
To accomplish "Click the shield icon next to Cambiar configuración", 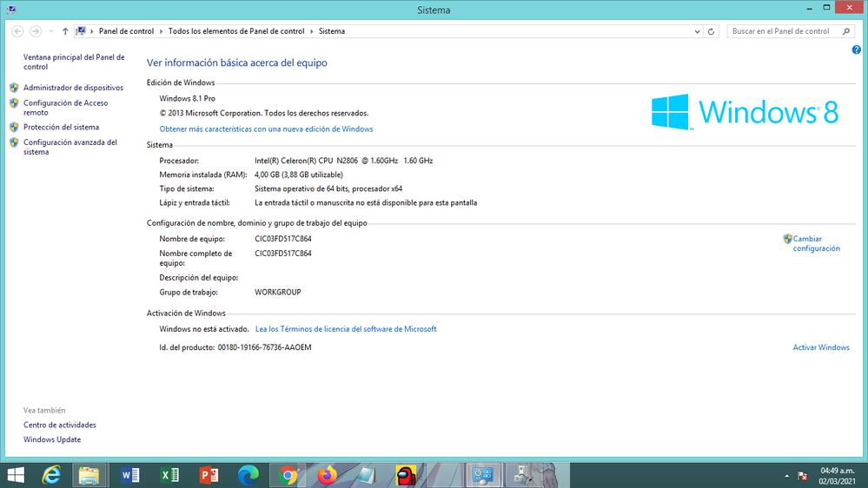I will pos(788,239).
